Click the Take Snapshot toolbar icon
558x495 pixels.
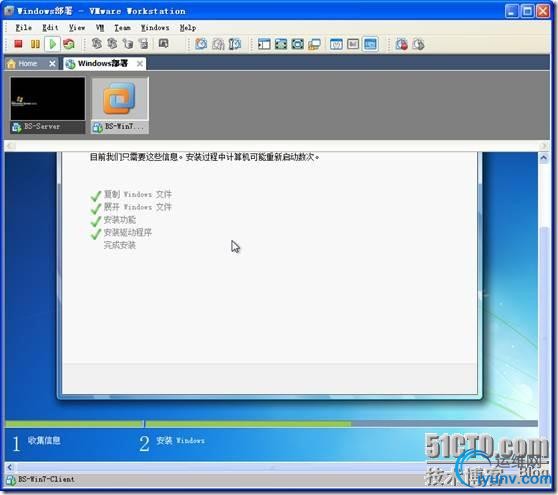[201, 44]
